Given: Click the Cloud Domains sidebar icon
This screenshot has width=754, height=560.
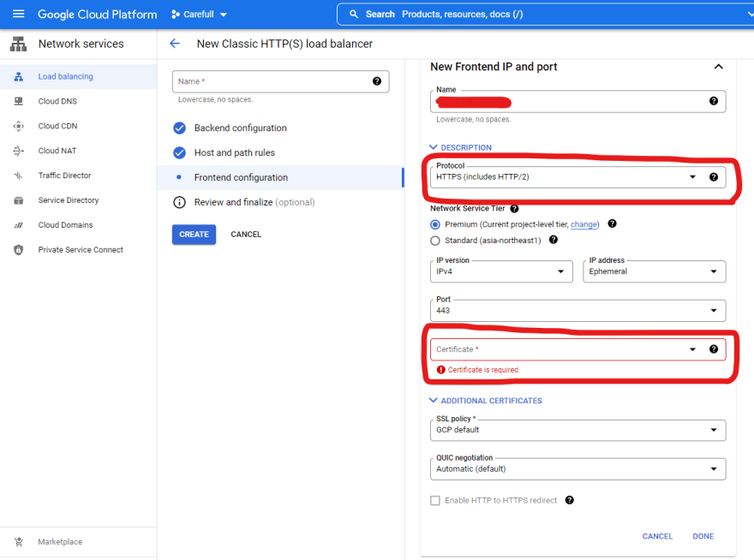Looking at the screenshot, I should pyautogui.click(x=18, y=225).
